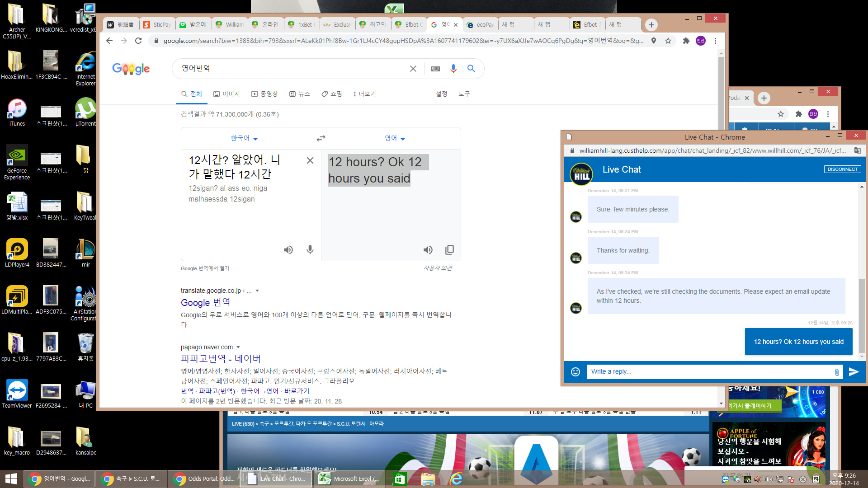Open the target language 영어 dropdown
The width and height of the screenshot is (868, 488).
tap(395, 138)
